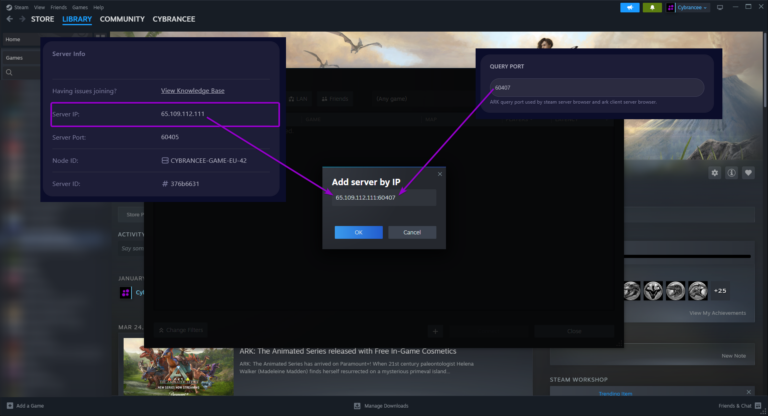768x416 pixels.
Task: Click the last achievement icon before +25
Action: point(698,291)
